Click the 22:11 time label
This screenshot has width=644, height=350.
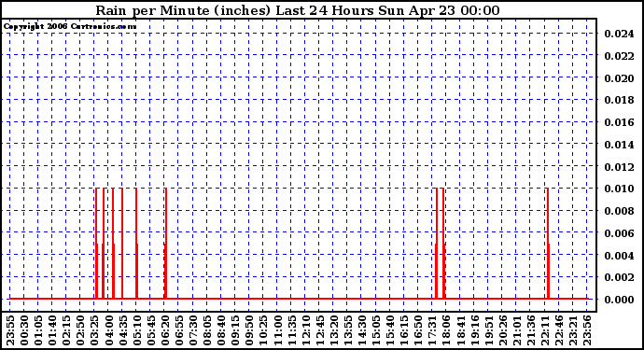tap(545, 330)
